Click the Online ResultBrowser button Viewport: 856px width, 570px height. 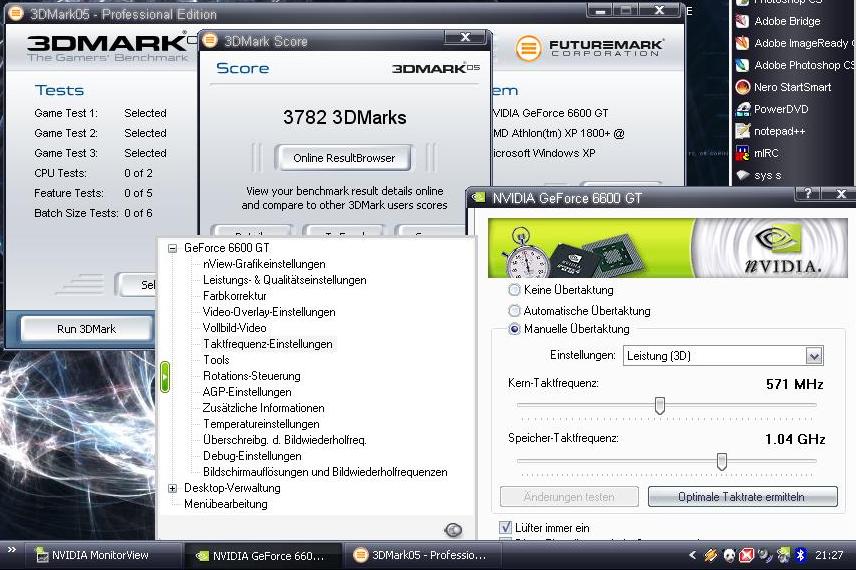point(344,158)
